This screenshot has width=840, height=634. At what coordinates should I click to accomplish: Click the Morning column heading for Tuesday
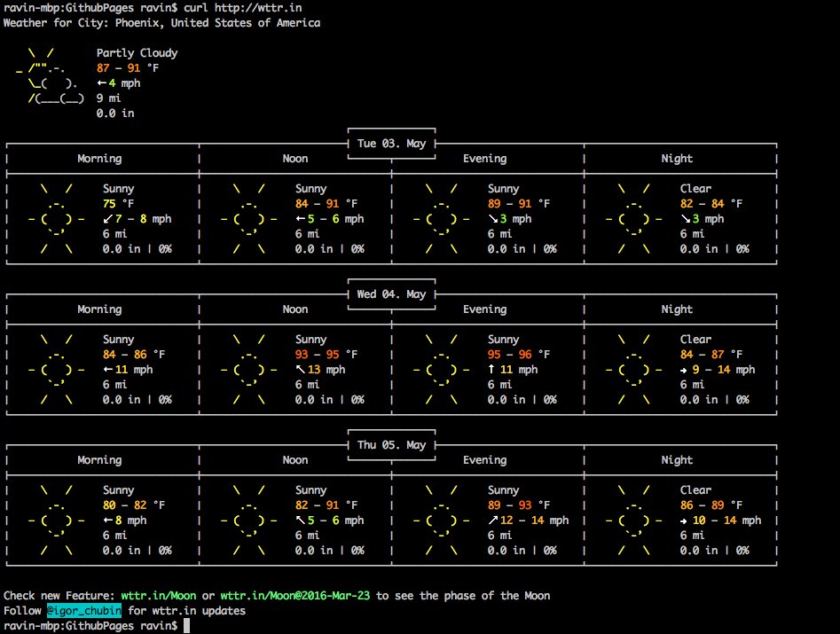coord(99,158)
